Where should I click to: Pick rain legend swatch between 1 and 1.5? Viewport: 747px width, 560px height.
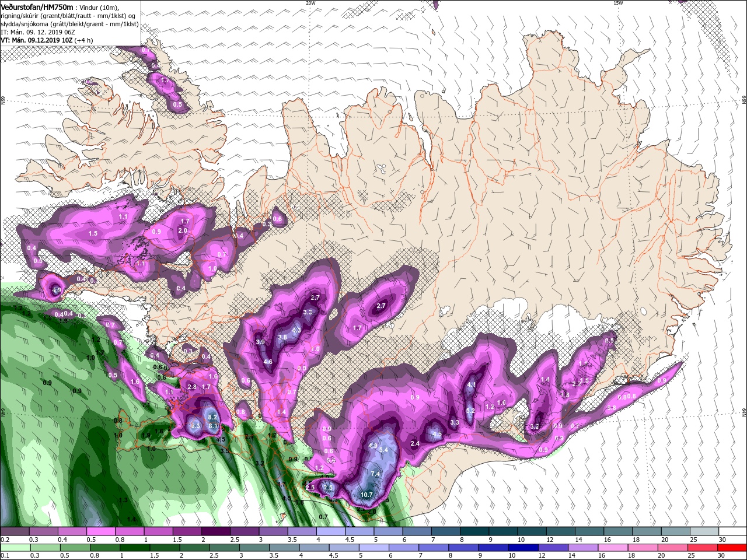coord(134,548)
